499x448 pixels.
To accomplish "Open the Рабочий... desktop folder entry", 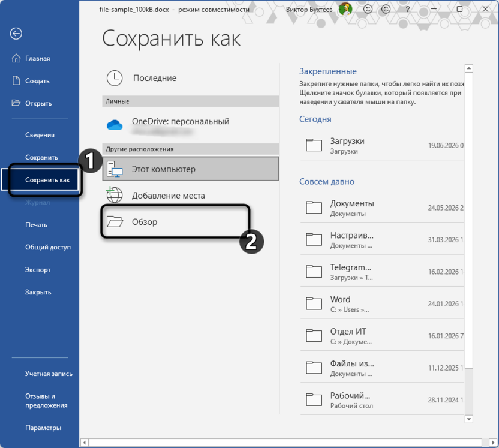I will [x=382, y=400].
